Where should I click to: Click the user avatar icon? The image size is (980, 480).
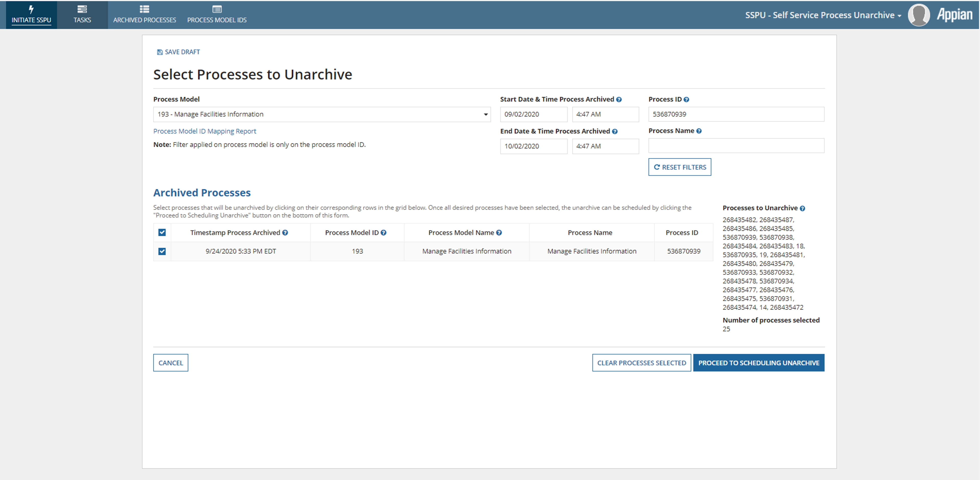click(919, 15)
